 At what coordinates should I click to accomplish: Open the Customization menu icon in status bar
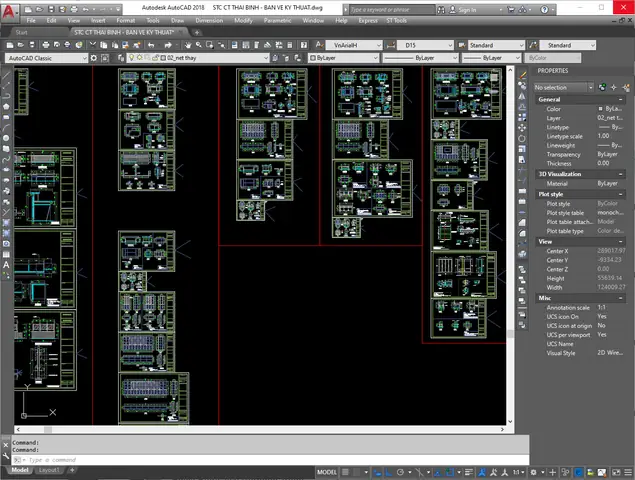(628, 472)
